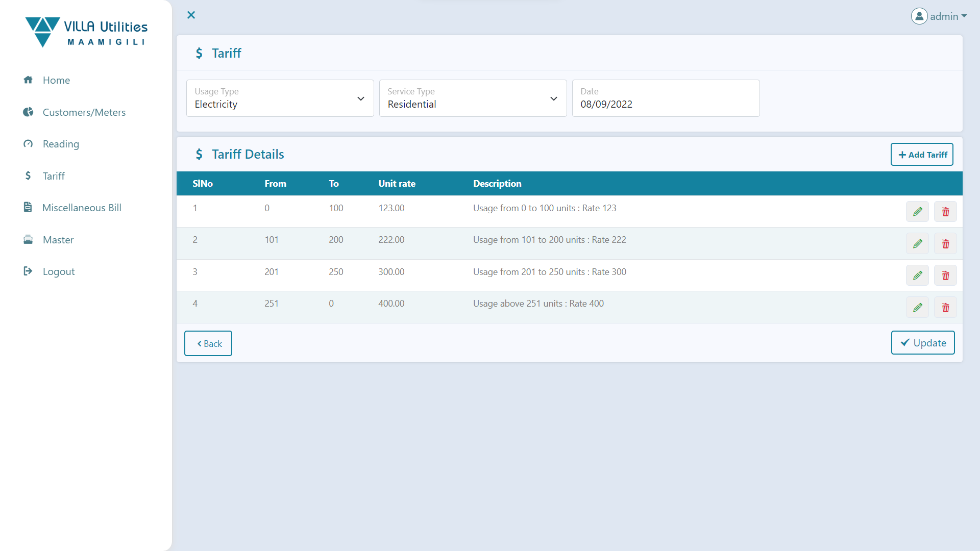980x551 pixels.
Task: Edit the Rate 300 tariff row
Action: (x=917, y=275)
